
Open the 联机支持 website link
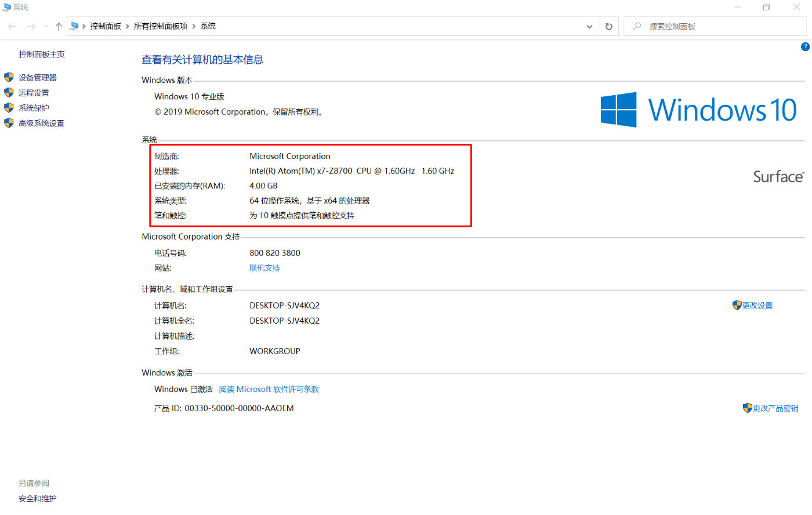click(x=264, y=268)
